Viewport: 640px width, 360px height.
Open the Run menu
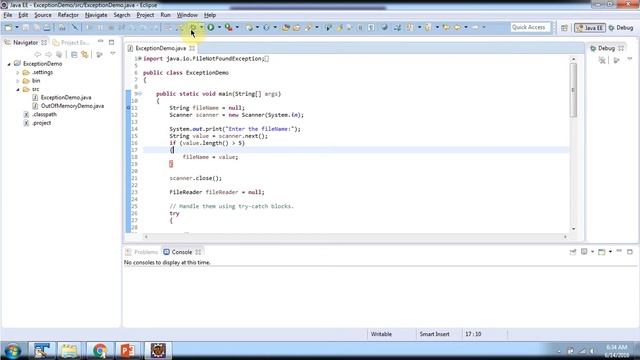coord(165,15)
